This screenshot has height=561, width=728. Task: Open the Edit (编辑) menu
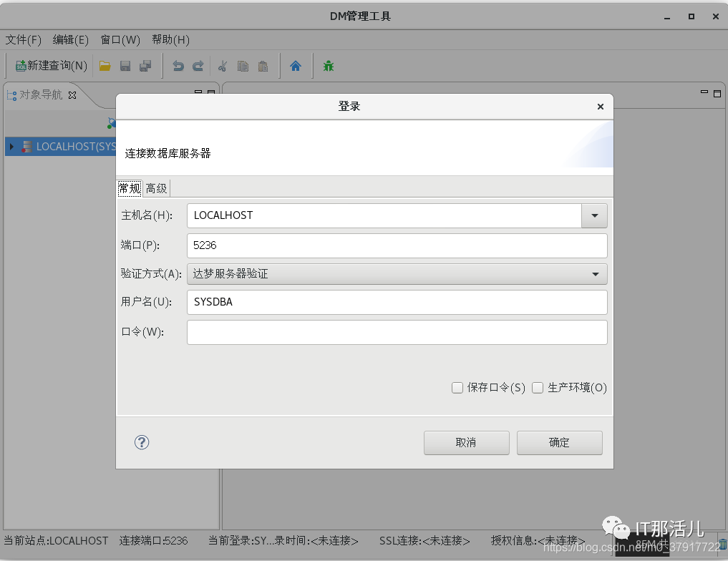click(71, 40)
